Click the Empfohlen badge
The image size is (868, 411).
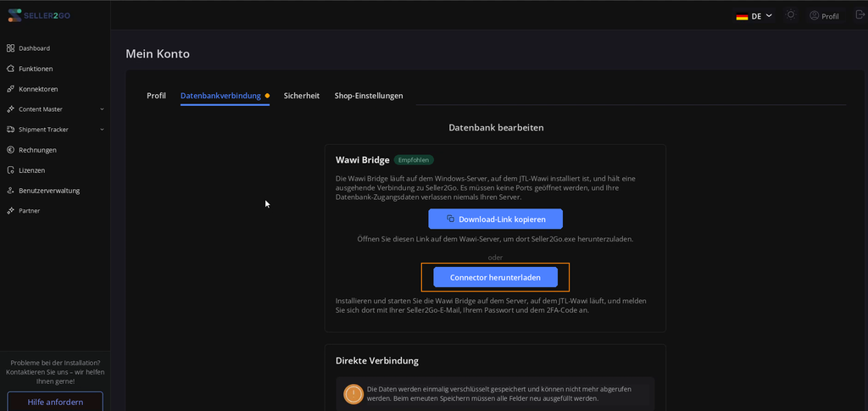point(414,160)
